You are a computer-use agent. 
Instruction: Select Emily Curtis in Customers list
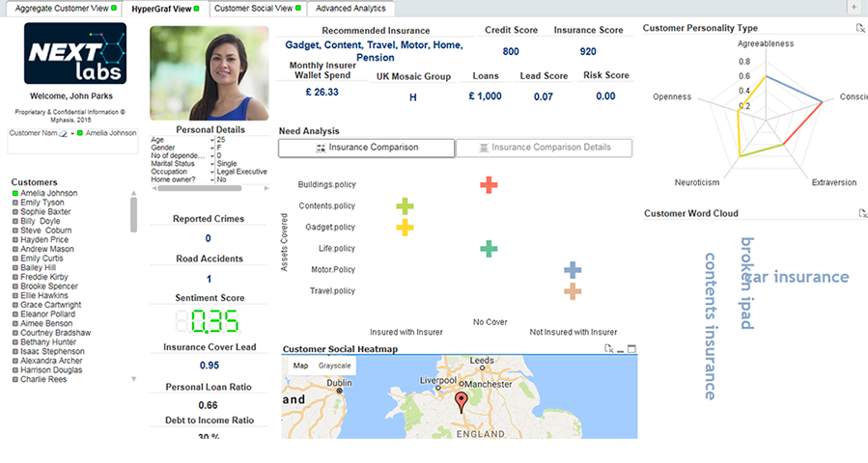coord(42,259)
